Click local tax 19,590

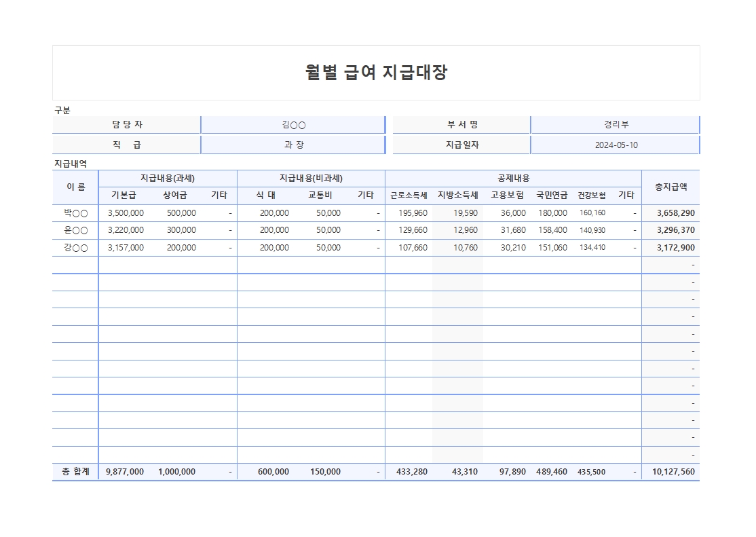click(x=466, y=213)
